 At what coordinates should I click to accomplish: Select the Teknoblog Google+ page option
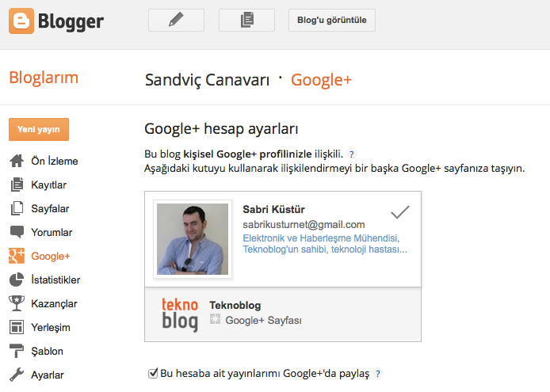tap(282, 314)
